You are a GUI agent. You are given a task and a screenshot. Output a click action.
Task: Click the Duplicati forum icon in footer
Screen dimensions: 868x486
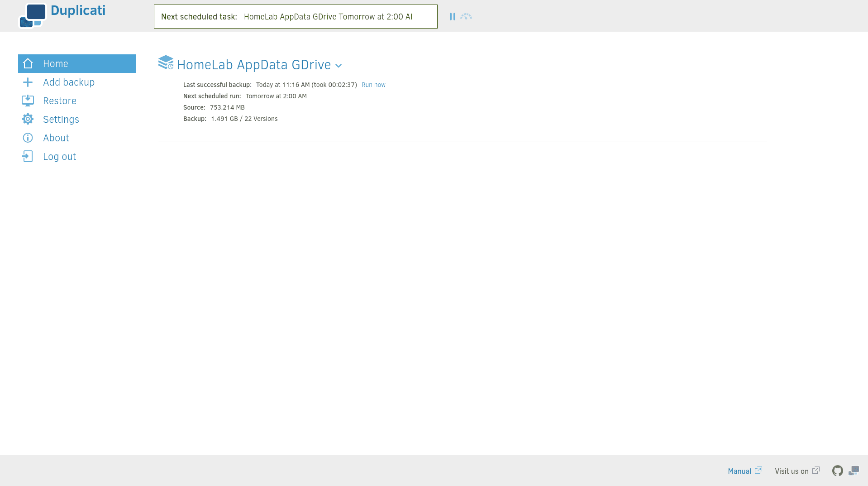click(x=854, y=471)
